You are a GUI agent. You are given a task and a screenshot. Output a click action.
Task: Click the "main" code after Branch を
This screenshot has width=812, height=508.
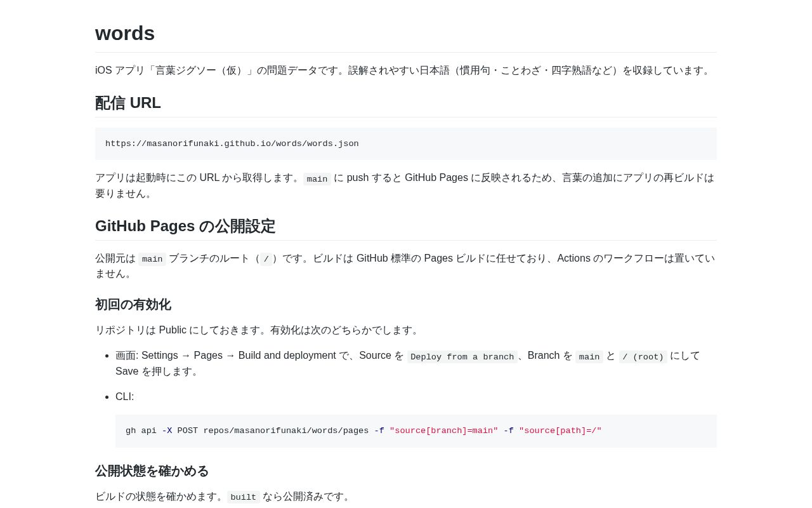click(x=589, y=357)
